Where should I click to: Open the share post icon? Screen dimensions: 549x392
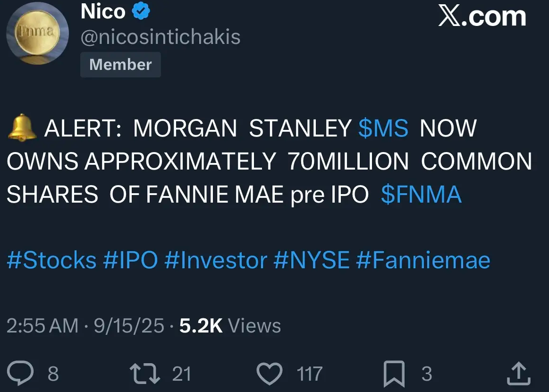click(x=518, y=373)
